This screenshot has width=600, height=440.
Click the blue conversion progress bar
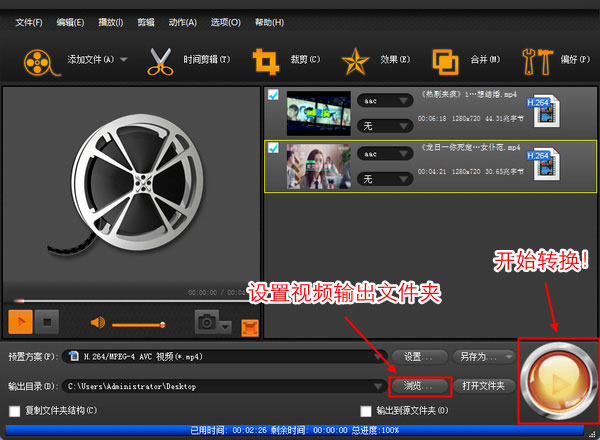click(x=295, y=430)
